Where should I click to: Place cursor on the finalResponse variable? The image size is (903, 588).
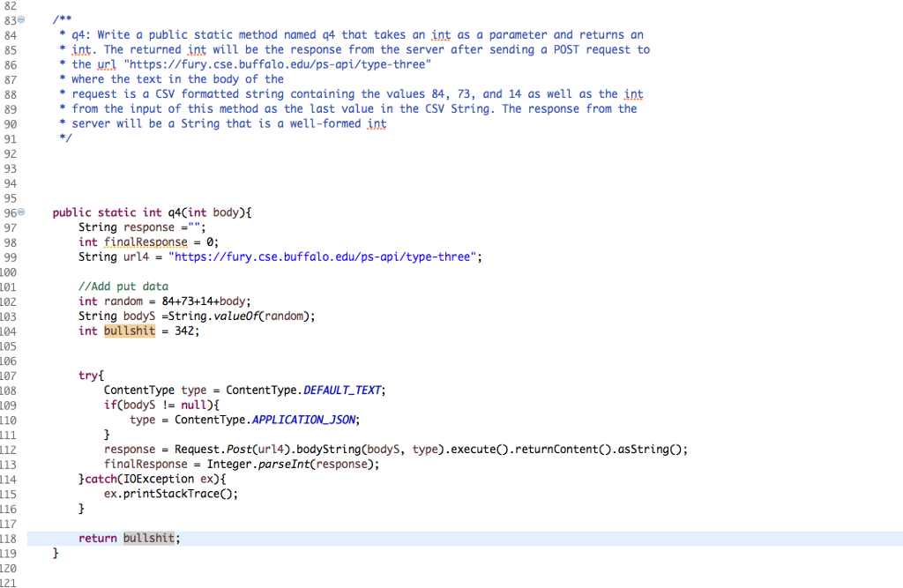click(146, 242)
